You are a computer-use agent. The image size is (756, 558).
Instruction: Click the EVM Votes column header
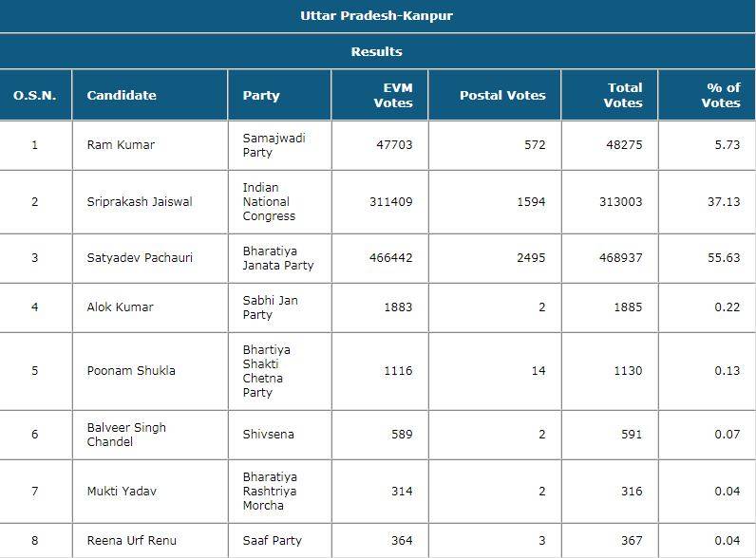click(x=393, y=95)
